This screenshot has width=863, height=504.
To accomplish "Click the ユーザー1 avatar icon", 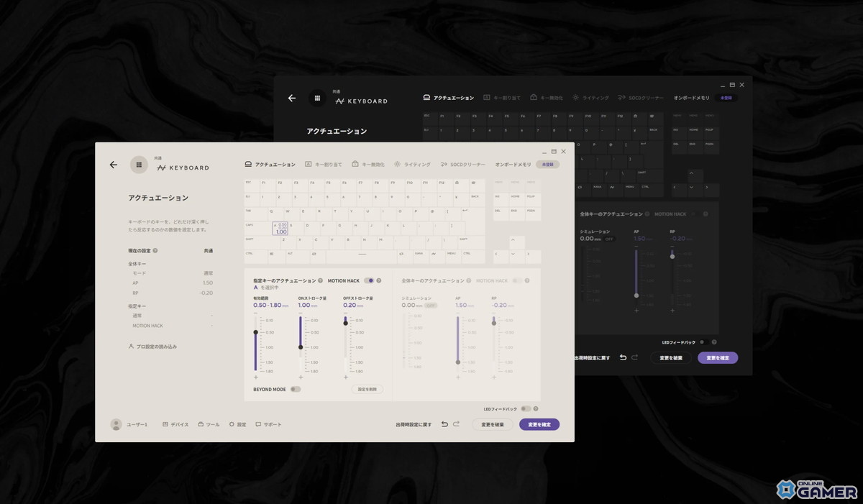I will [116, 425].
